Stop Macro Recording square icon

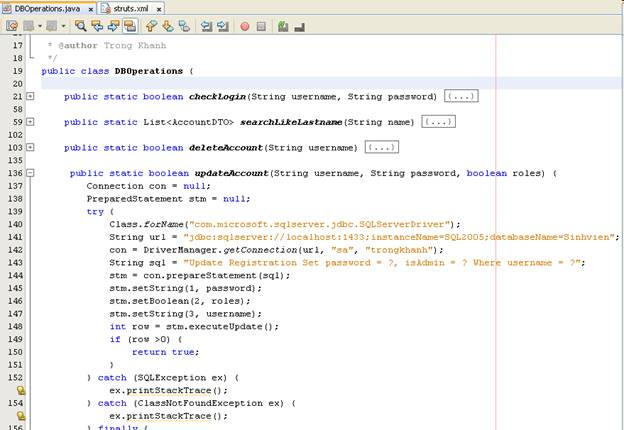261,27
